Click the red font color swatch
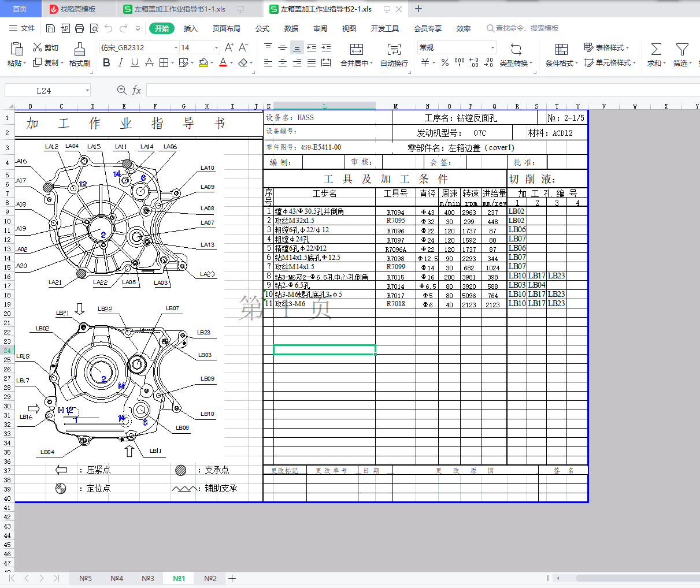Image resolution: width=700 pixels, height=588 pixels. tap(223, 62)
